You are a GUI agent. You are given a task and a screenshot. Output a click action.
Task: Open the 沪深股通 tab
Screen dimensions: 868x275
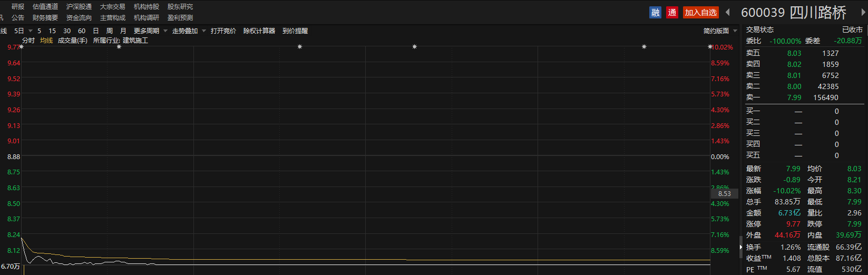(x=79, y=7)
